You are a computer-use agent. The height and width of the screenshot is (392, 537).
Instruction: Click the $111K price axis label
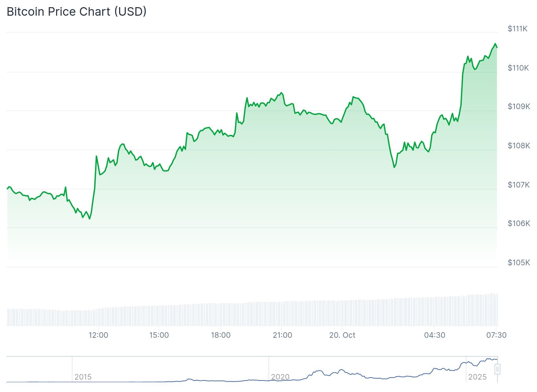[517, 29]
